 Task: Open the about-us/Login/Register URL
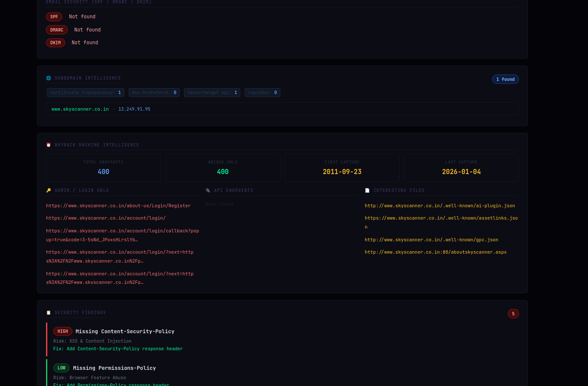118,206
